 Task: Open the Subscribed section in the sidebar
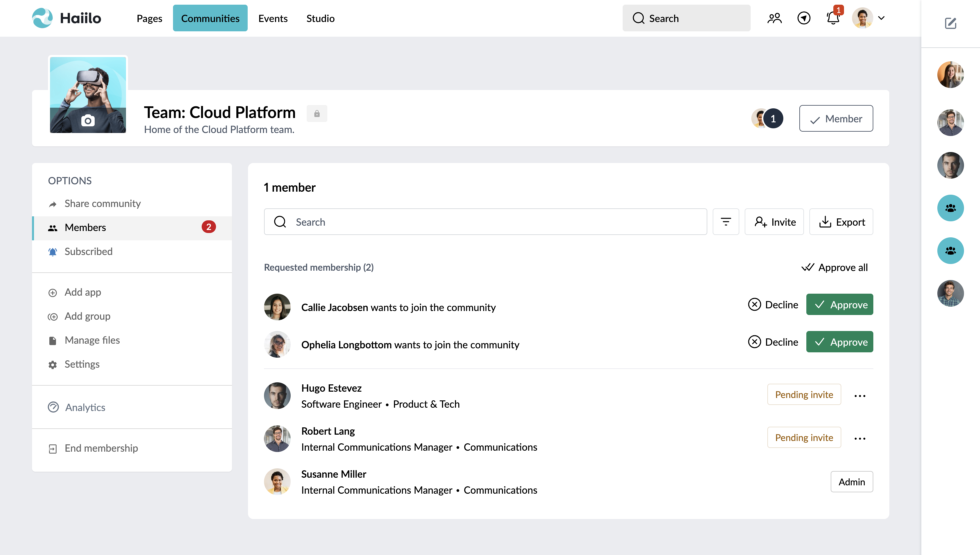(88, 251)
